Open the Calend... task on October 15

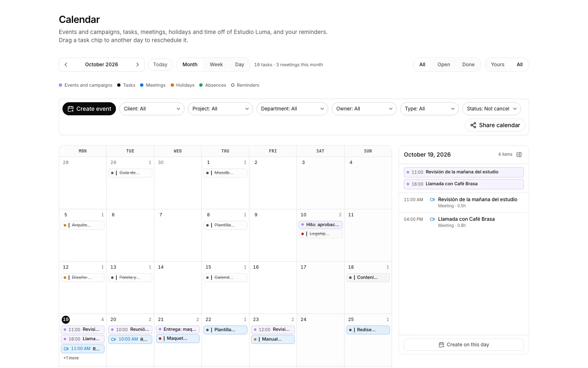tap(225, 278)
